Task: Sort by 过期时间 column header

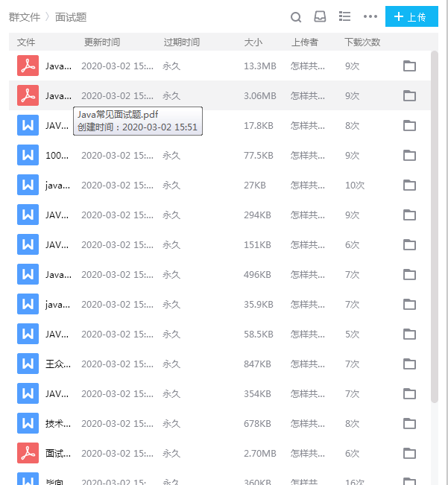Action: (x=182, y=42)
